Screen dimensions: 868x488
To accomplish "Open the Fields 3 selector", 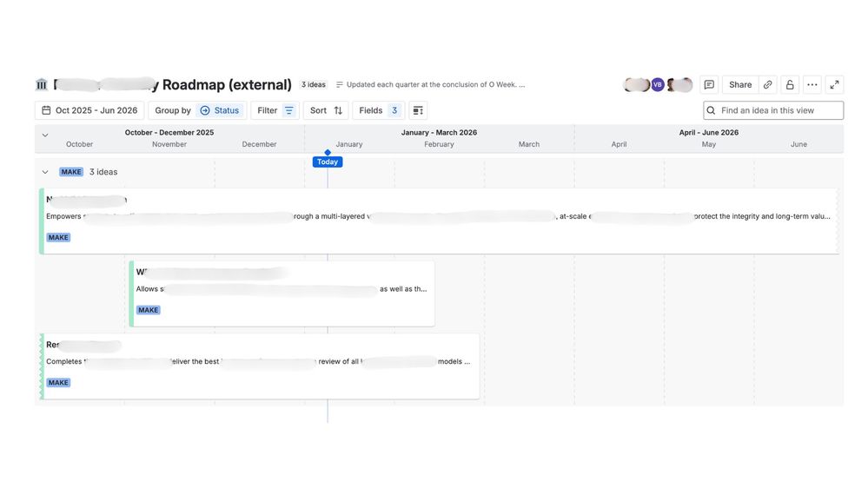I will (379, 110).
